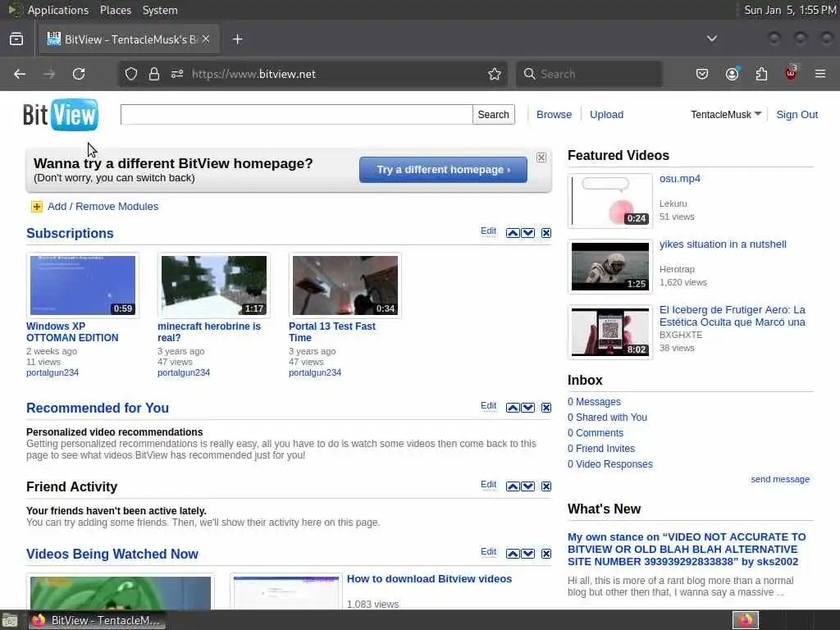Open Add / Remove Modules link
The height and width of the screenshot is (630, 840).
point(103,207)
